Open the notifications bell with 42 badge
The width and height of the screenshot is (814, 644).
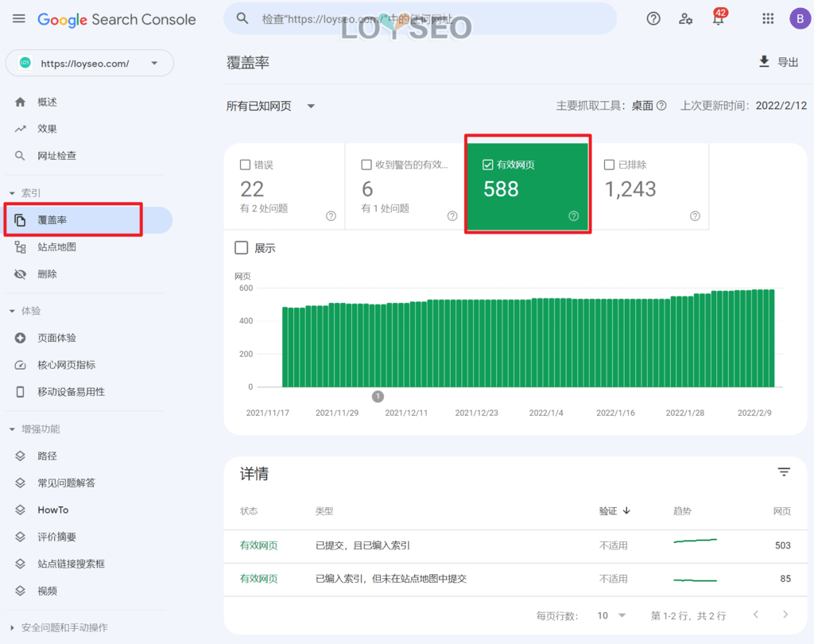click(719, 18)
